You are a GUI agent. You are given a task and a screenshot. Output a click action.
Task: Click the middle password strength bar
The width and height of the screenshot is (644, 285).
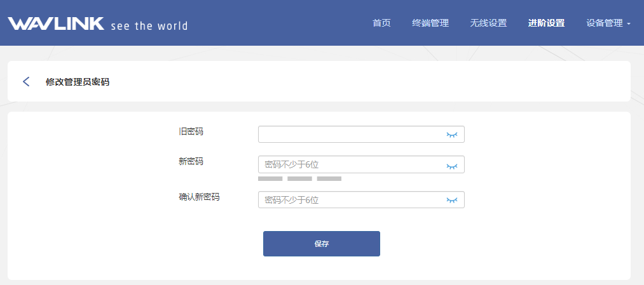[299, 179]
